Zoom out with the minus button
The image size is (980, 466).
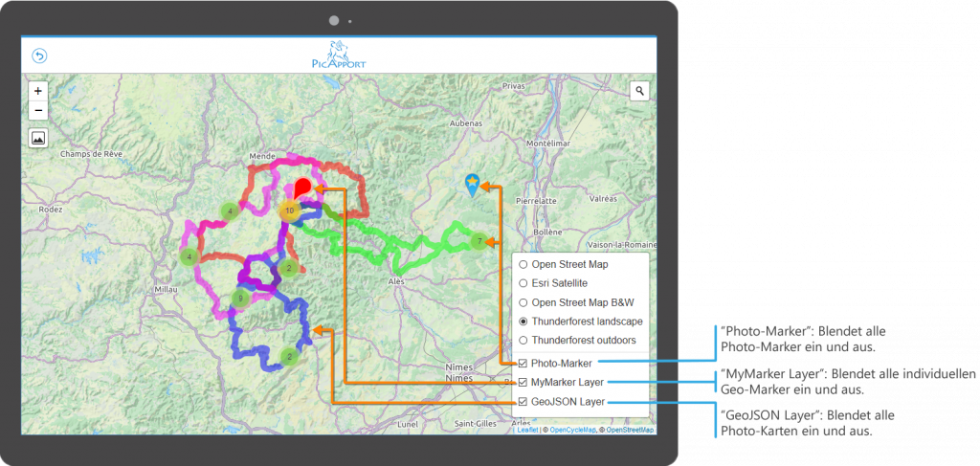coord(37,110)
